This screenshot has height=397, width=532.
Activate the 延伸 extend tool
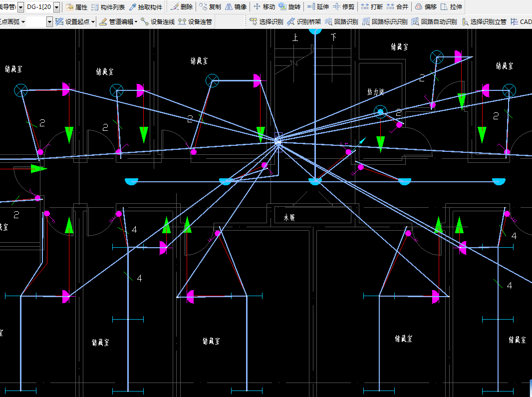click(x=318, y=7)
